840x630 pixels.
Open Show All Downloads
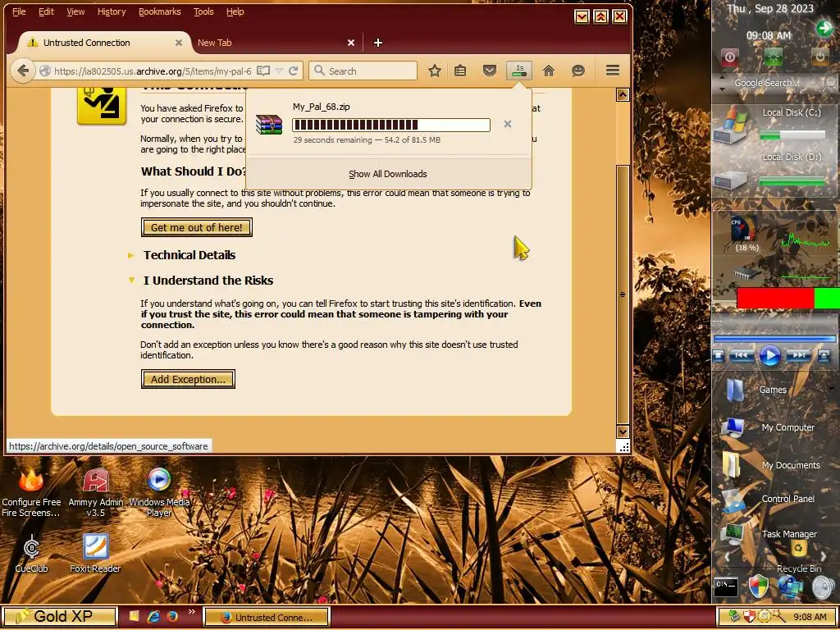pos(387,174)
